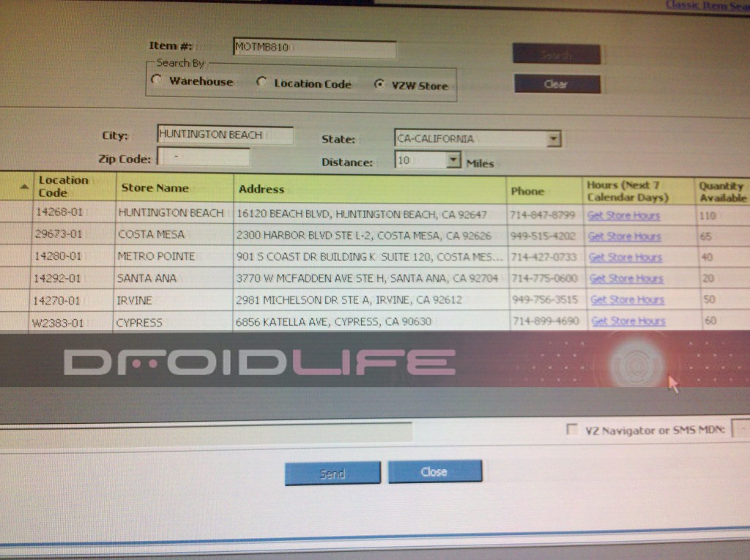Screen dimensions: 750x560
Task: Select location code 29673-01
Action: [59, 234]
